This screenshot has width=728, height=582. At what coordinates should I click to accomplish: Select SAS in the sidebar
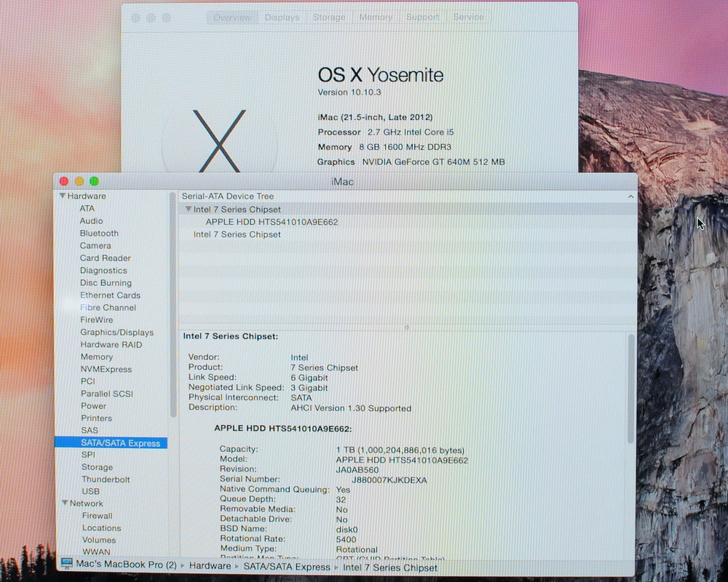[x=89, y=430]
